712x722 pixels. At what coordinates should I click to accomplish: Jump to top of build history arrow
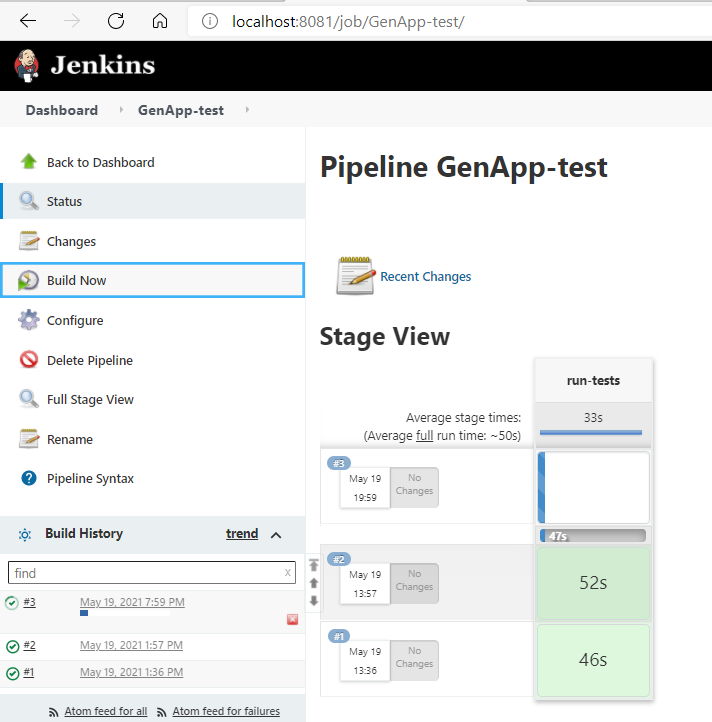(314, 565)
